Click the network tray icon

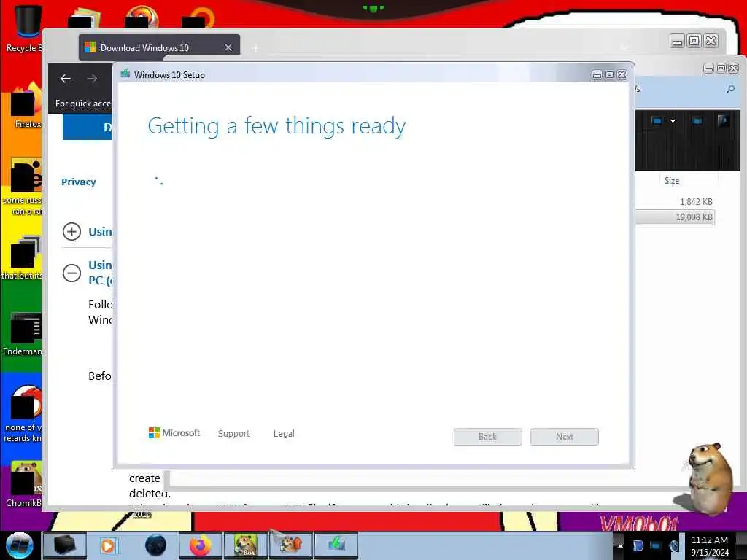tap(656, 545)
